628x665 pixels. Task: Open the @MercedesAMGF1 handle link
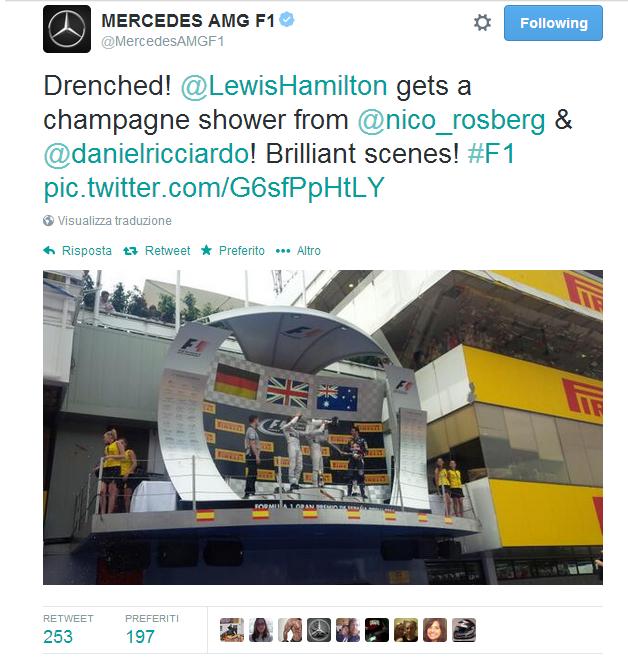click(x=162, y=42)
